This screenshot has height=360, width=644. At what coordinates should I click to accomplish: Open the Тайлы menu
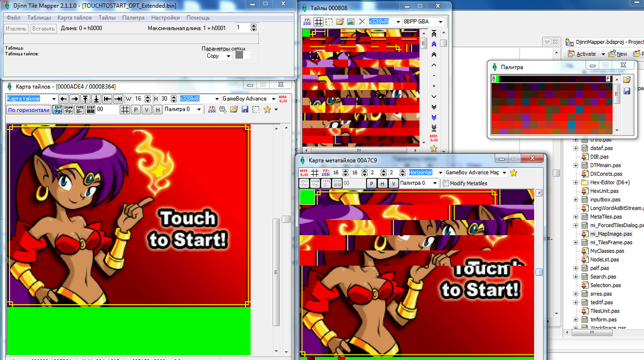pos(107,18)
